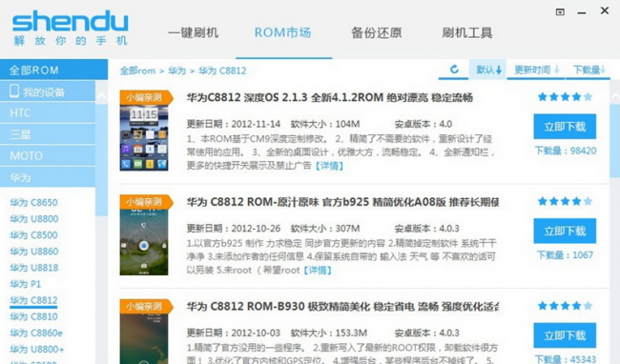Image resolution: width=620 pixels, height=364 pixels.
Task: Open the 一键刷机 tab
Action: point(193,32)
